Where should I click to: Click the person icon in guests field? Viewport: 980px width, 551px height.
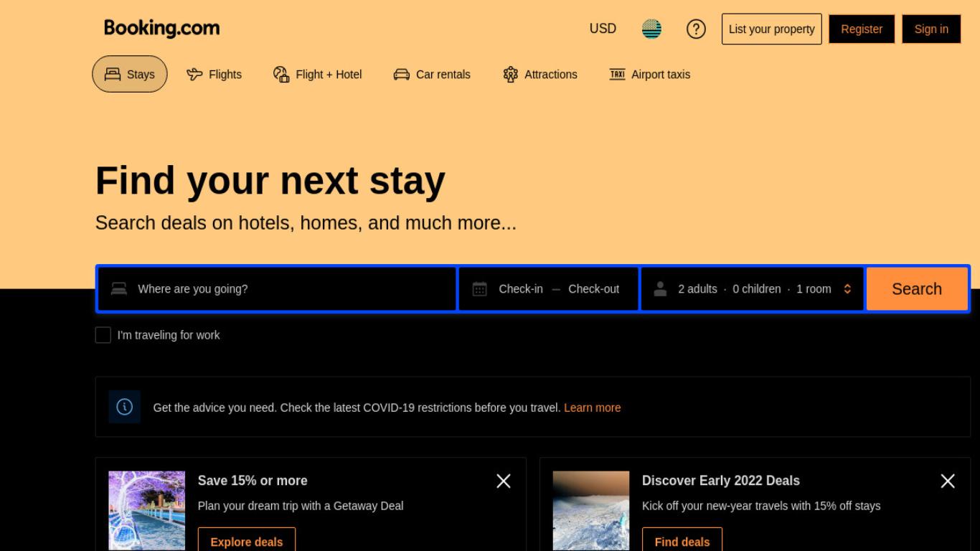point(660,288)
